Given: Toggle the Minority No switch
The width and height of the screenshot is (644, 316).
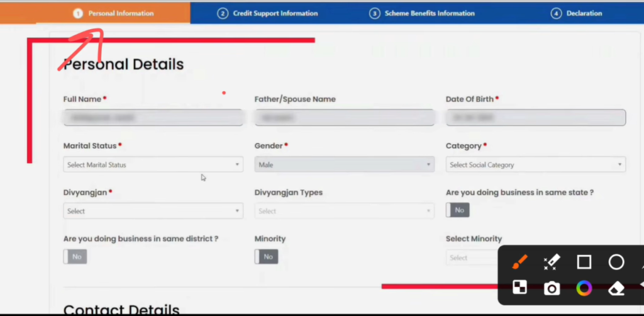Looking at the screenshot, I should pyautogui.click(x=266, y=256).
